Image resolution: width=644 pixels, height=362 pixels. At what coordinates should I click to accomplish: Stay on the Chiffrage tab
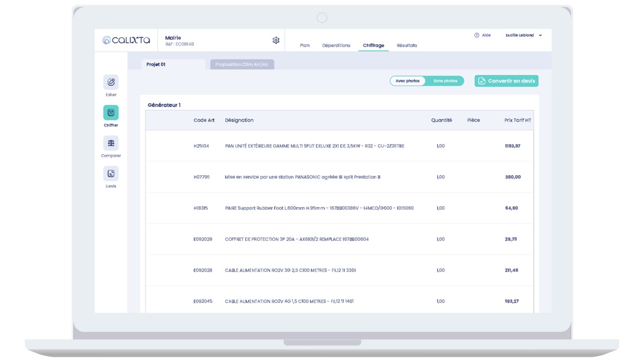point(373,45)
